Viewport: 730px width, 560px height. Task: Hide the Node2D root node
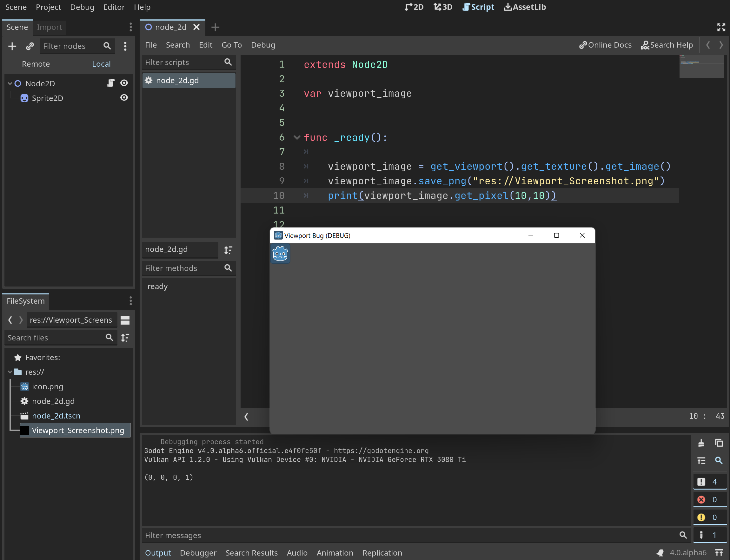124,83
